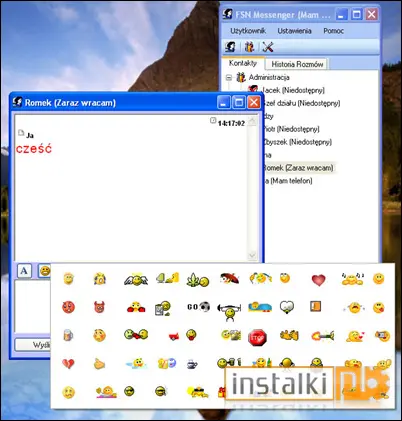402x421 pixels.
Task: Open the tools settings toolbar icon
Action: point(268,47)
